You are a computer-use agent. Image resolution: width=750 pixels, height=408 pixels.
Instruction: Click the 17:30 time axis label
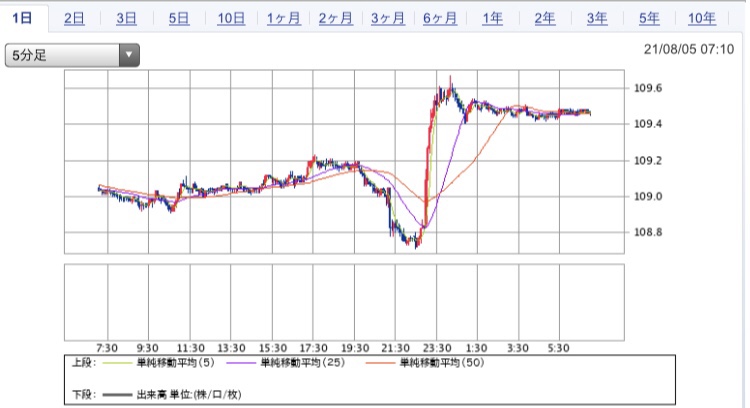pyautogui.click(x=313, y=348)
